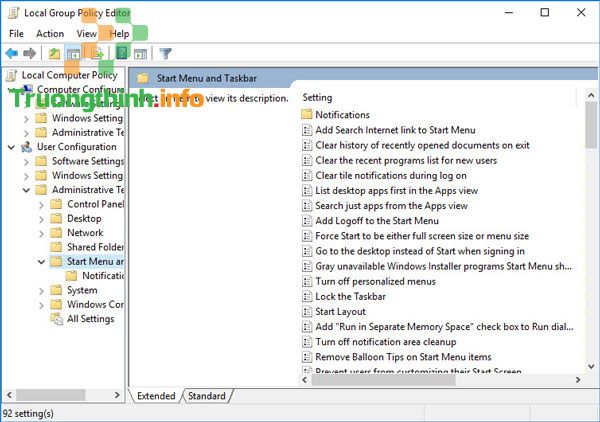Select 'Turn off notification area cleanup'
Viewport: 600px width, 422px height.
386,342
